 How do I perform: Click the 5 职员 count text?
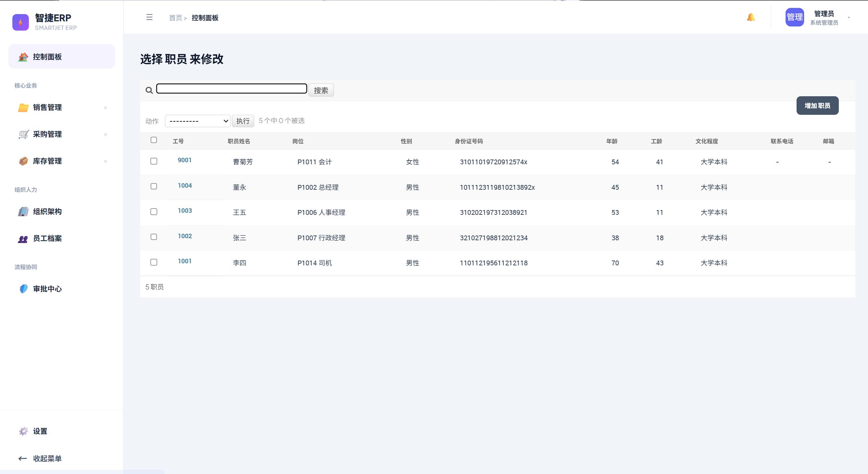(155, 287)
